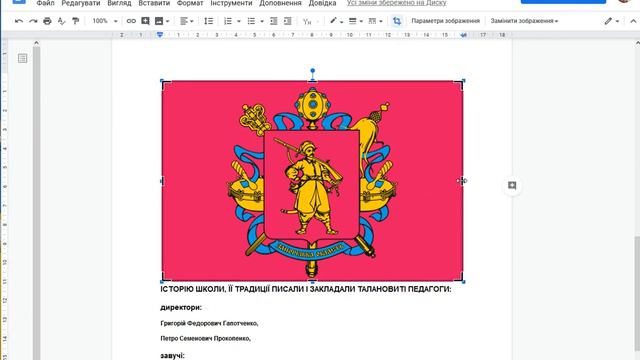Screen dimensions: 640x360
Task: Click the selected coat of arms image
Action: 312,181
